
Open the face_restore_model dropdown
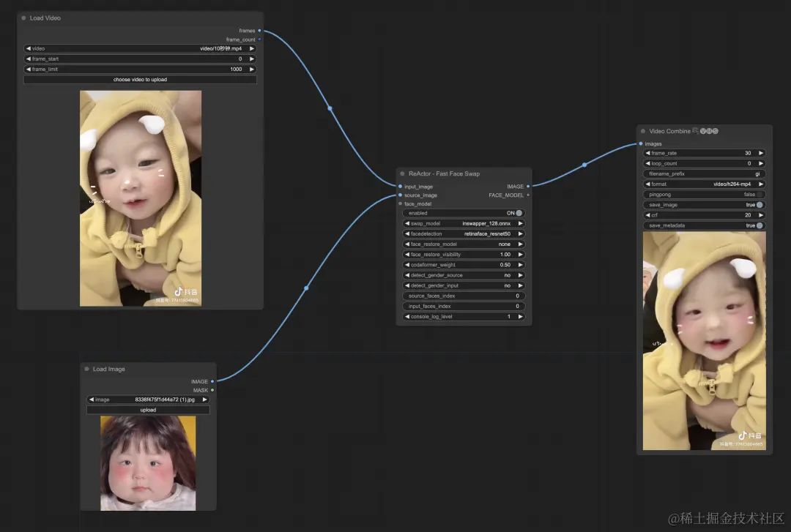coord(464,244)
